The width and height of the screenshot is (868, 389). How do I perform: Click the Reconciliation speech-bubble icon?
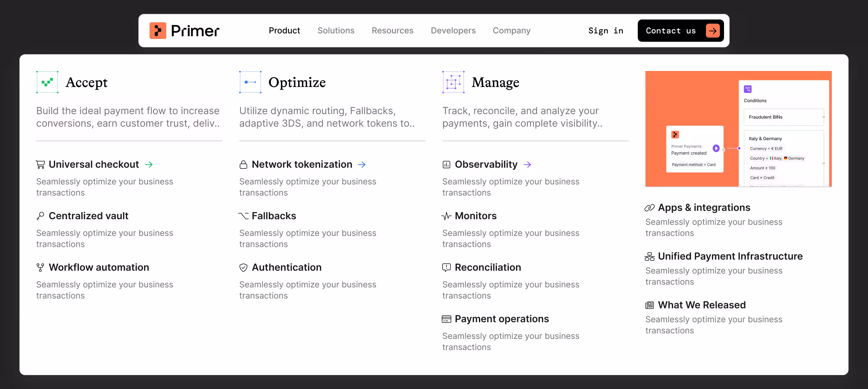447,267
